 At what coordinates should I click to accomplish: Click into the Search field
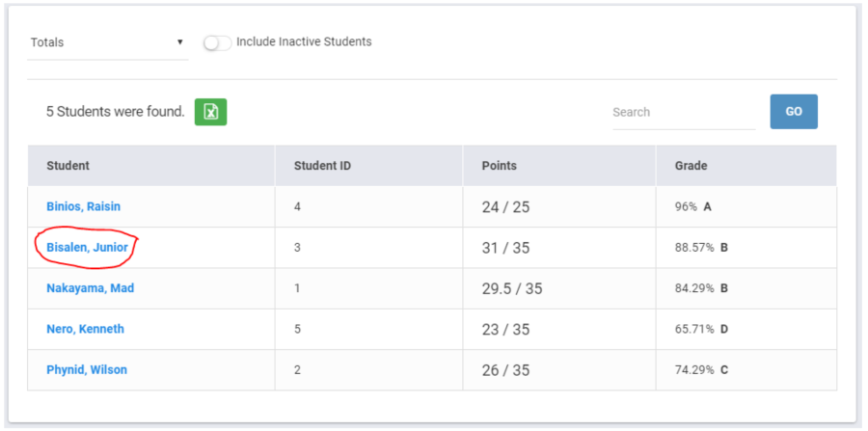pos(683,112)
